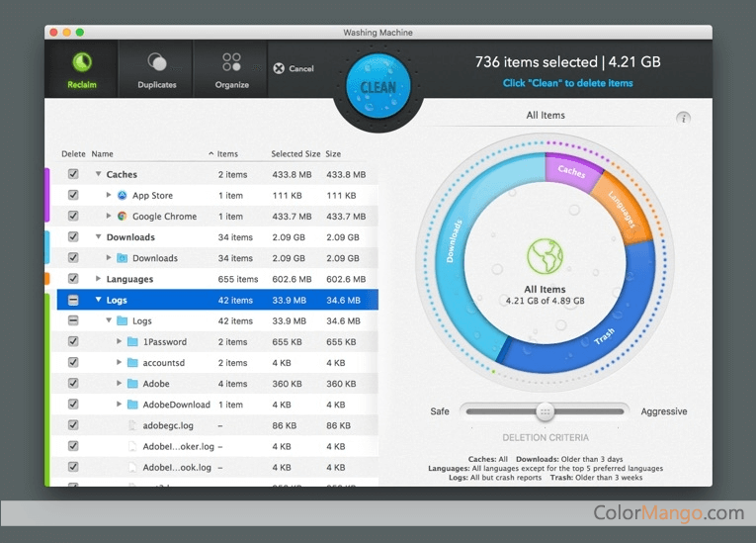The image size is (756, 543).
Task: Open the Organize section
Action: click(231, 69)
